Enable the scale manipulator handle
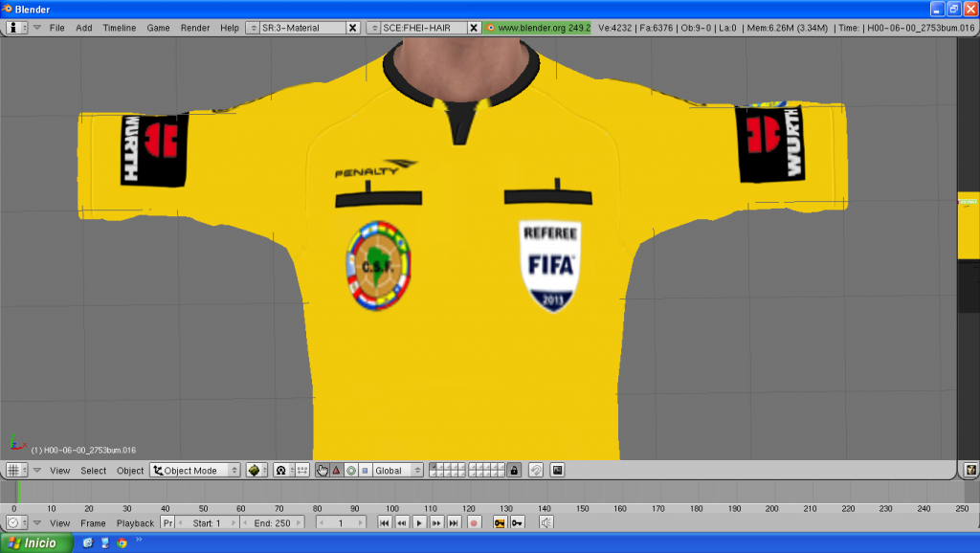 coord(365,470)
